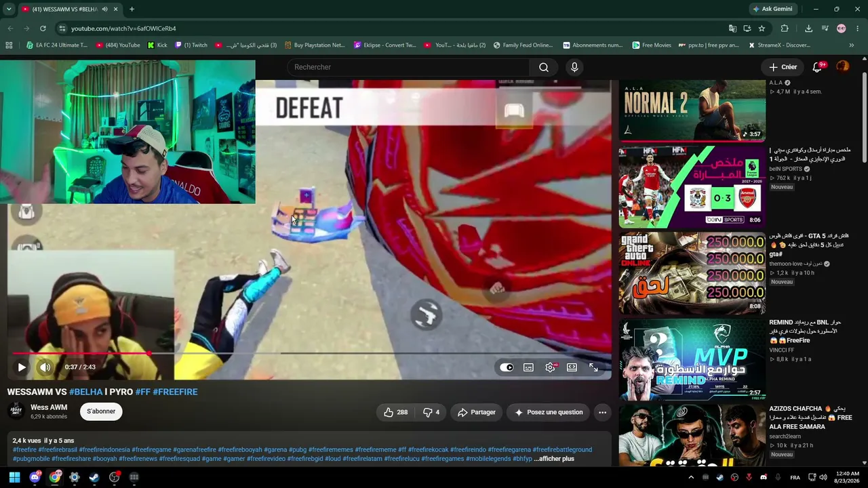868x488 pixels.
Task: Open the MVP REMIND interview thumbnail
Action: pos(692,359)
